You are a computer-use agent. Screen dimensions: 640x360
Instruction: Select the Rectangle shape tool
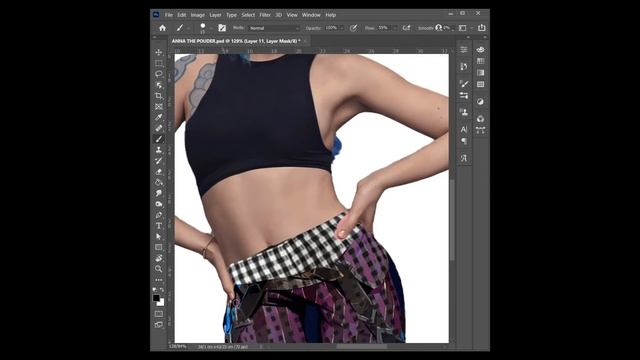click(159, 247)
